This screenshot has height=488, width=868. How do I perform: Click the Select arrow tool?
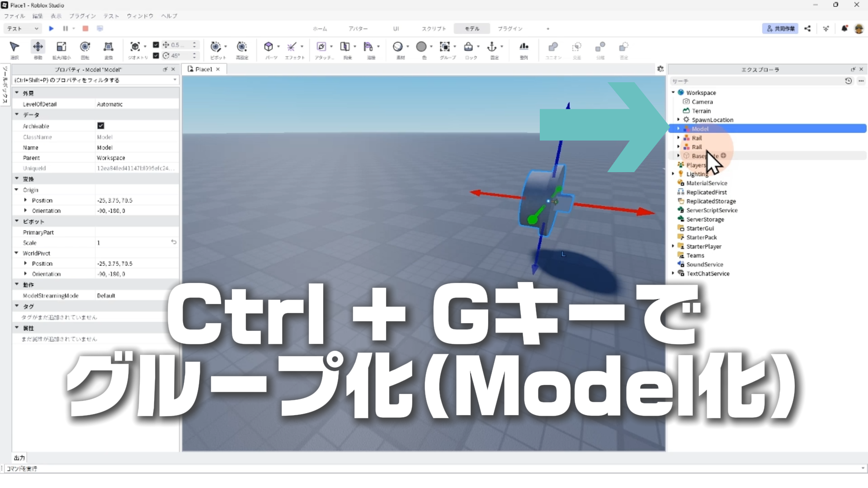click(x=14, y=47)
